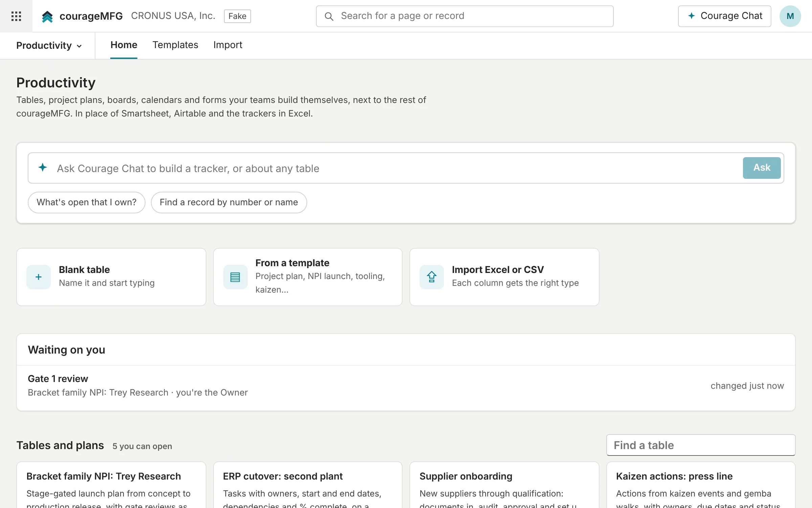Choose "Find a record by number or name" suggestion
This screenshot has width=812, height=508.
[x=229, y=202]
